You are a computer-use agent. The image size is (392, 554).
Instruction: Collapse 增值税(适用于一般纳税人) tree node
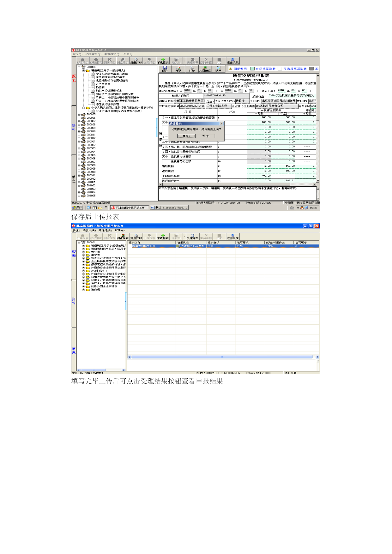point(84,70)
